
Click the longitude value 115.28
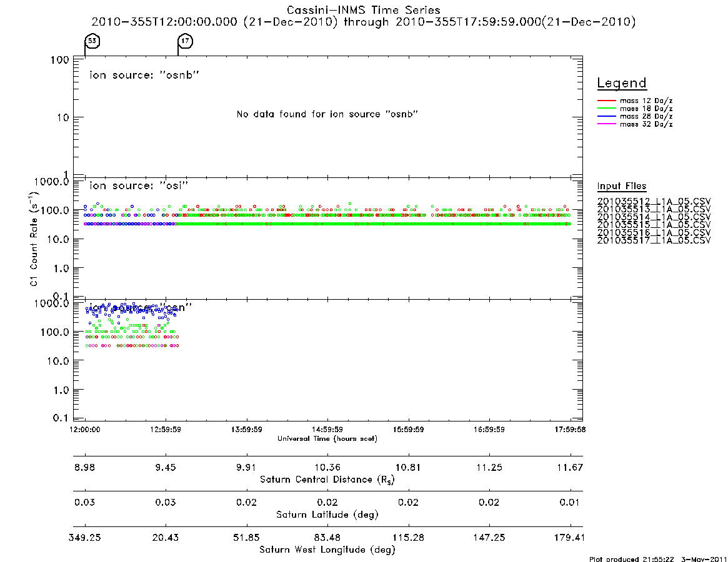[x=408, y=538]
